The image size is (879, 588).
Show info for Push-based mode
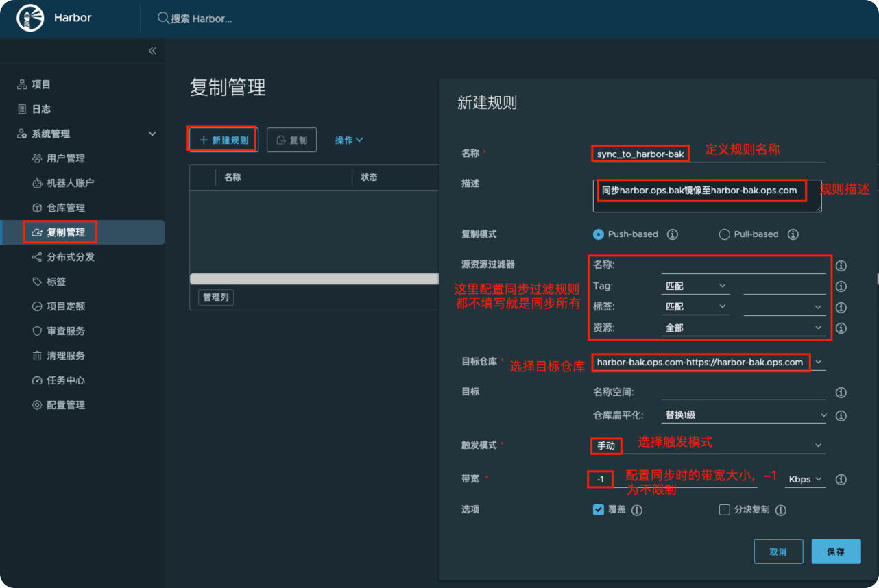coord(673,234)
